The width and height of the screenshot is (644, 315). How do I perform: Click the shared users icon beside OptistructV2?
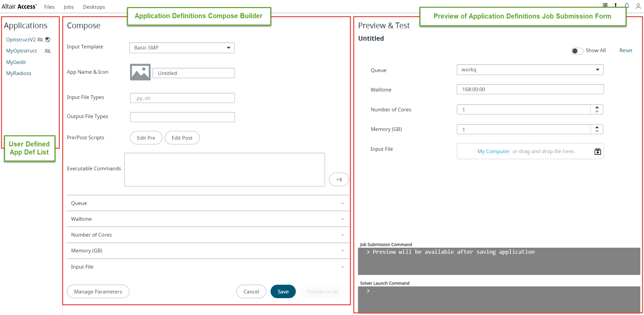(x=40, y=39)
